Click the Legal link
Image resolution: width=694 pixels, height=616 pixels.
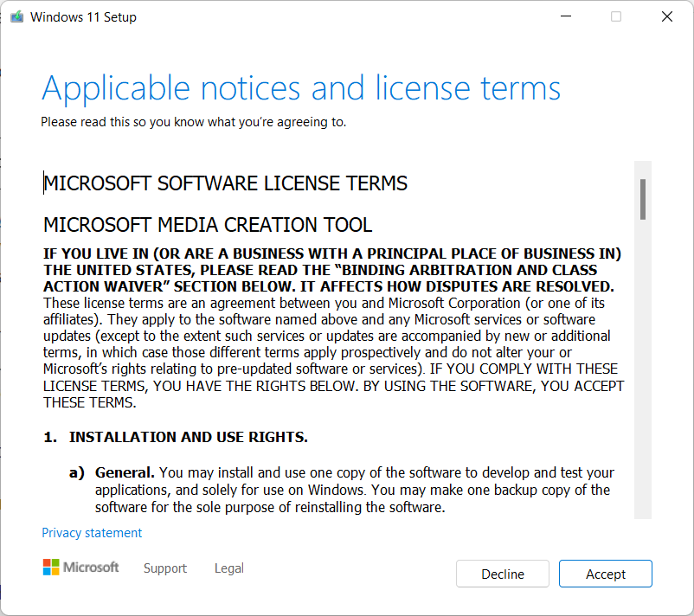228,568
